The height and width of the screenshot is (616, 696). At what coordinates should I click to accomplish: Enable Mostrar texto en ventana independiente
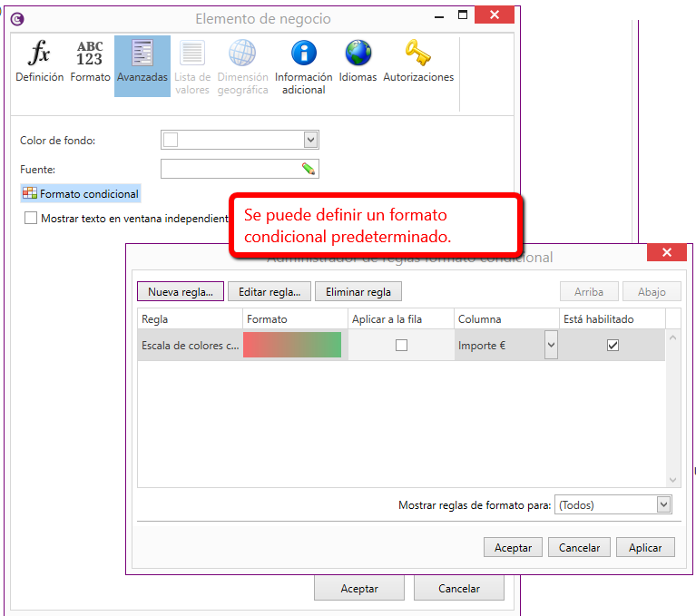(x=31, y=219)
